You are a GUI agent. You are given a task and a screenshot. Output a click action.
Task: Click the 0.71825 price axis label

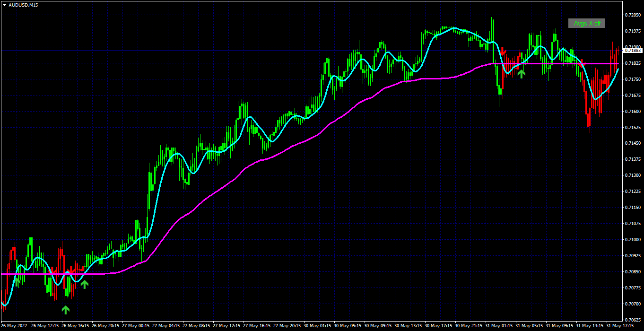point(633,63)
